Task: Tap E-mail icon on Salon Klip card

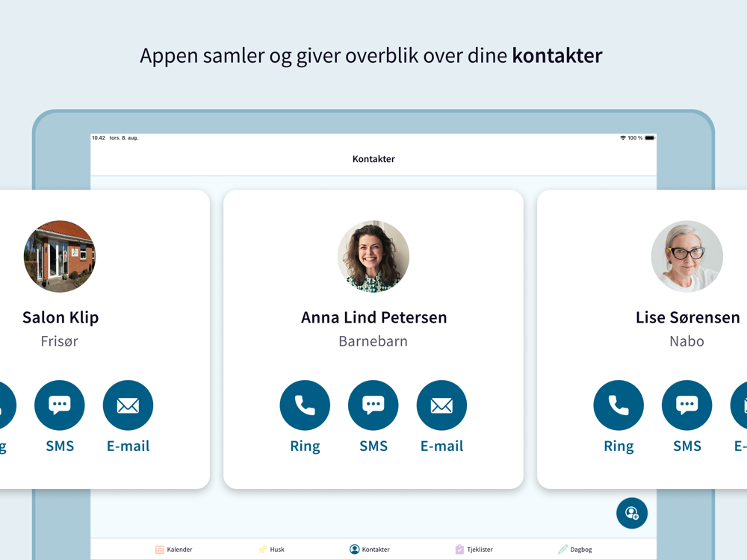Action: pyautogui.click(x=128, y=405)
